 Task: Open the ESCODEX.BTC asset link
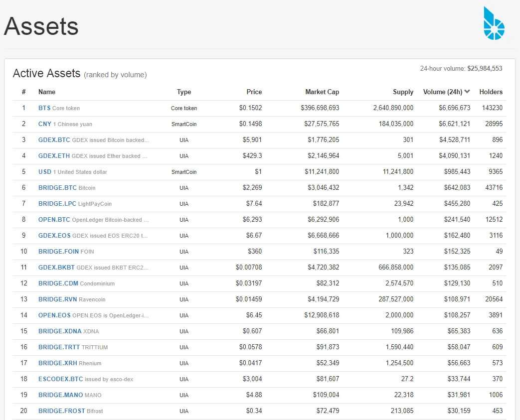click(x=61, y=379)
